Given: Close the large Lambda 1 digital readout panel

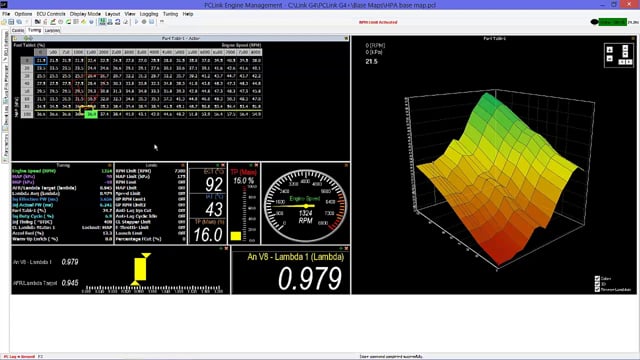Looking at the screenshot, I should click(346, 248).
